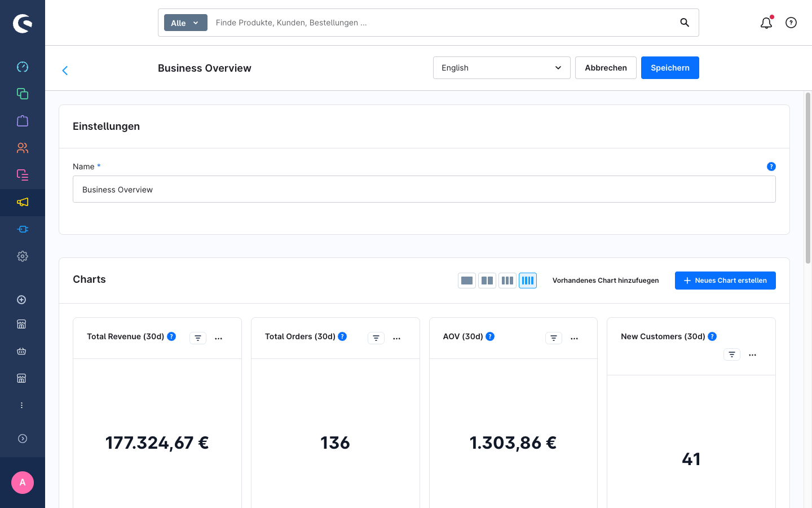Open the Customers icon in sidebar
Image resolution: width=812 pixels, height=508 pixels.
(23, 148)
